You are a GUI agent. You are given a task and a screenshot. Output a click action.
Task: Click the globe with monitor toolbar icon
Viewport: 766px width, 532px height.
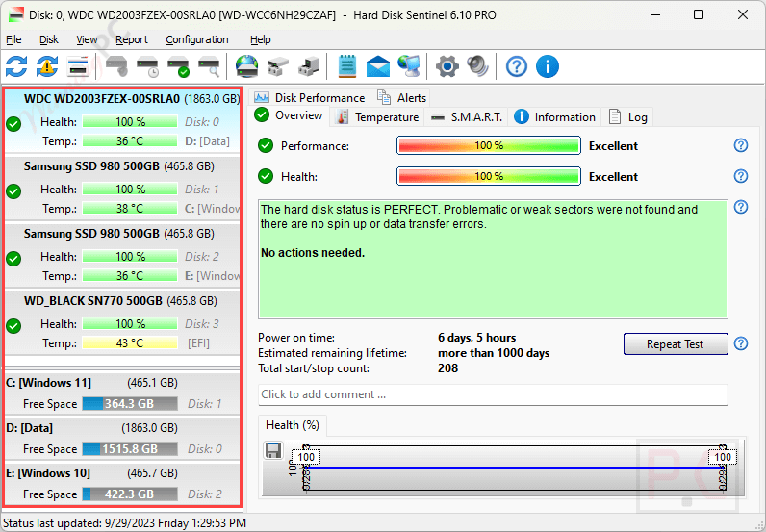tap(408, 66)
